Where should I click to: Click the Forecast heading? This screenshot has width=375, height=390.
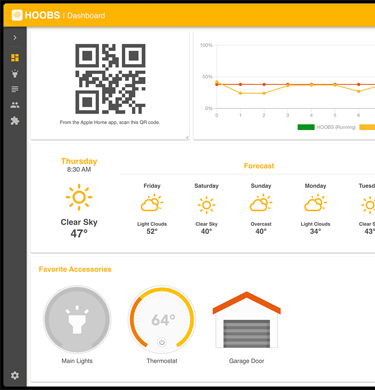pyautogui.click(x=259, y=166)
